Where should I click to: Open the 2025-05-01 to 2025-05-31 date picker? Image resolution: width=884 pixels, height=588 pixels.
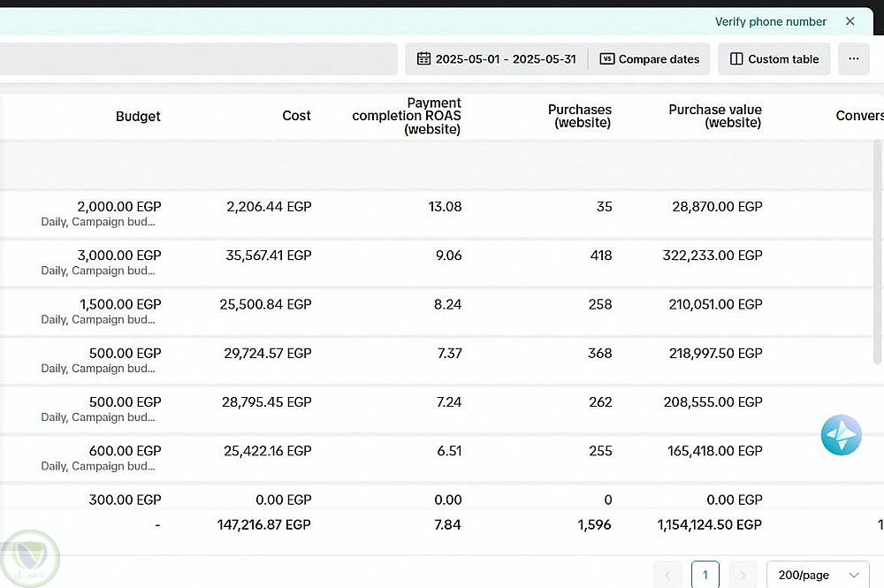[505, 59]
